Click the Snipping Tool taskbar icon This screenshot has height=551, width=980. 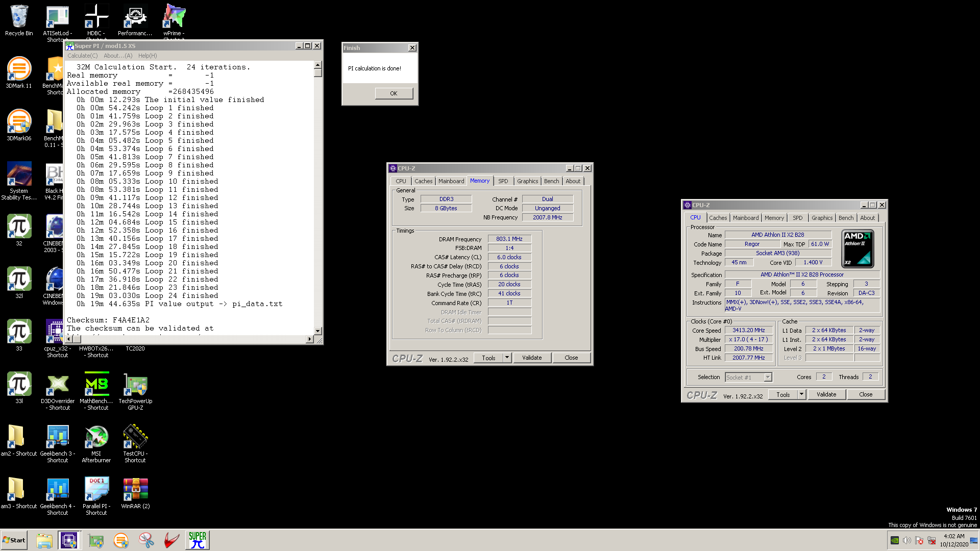(146, 540)
